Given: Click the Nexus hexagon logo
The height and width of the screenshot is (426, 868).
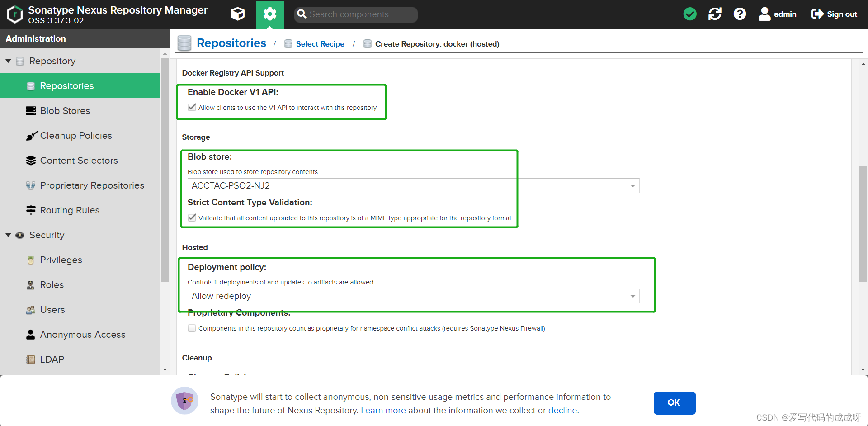Looking at the screenshot, I should pyautogui.click(x=15, y=14).
